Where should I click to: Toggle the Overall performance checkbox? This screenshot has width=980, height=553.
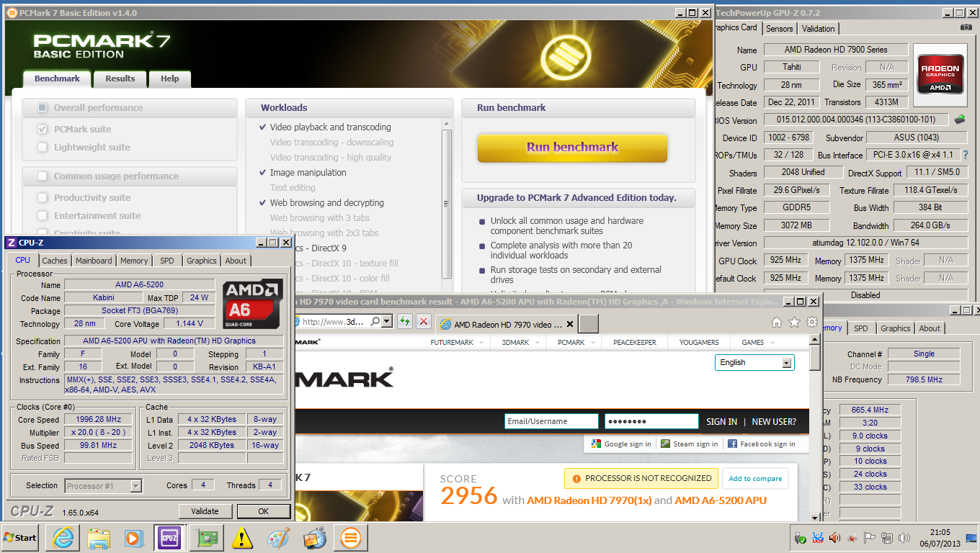42,108
